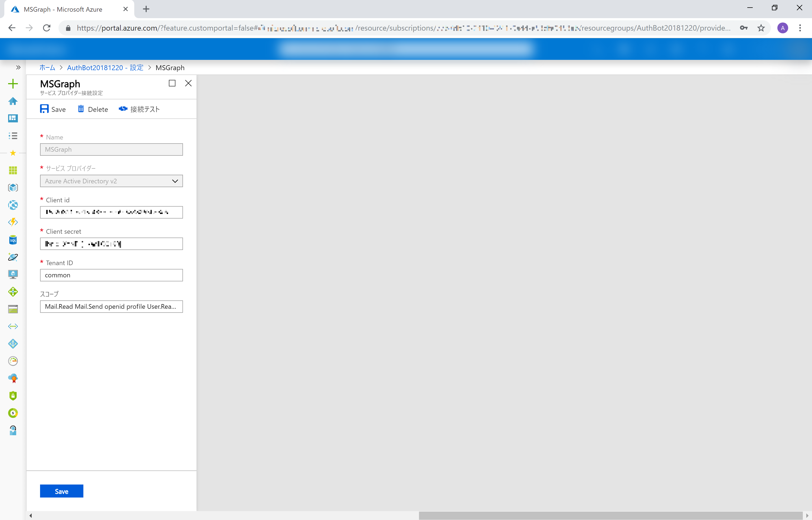Open the SQL databases sidebar icon

pos(13,240)
